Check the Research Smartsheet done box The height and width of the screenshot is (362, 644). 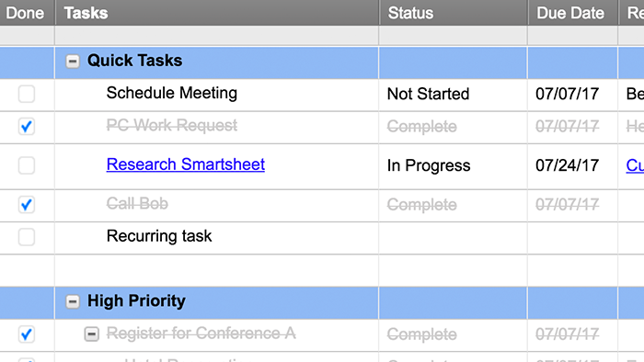pos(27,165)
